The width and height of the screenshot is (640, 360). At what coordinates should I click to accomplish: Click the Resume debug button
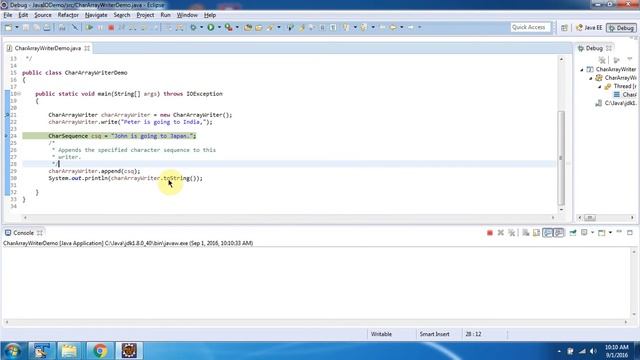point(89,27)
